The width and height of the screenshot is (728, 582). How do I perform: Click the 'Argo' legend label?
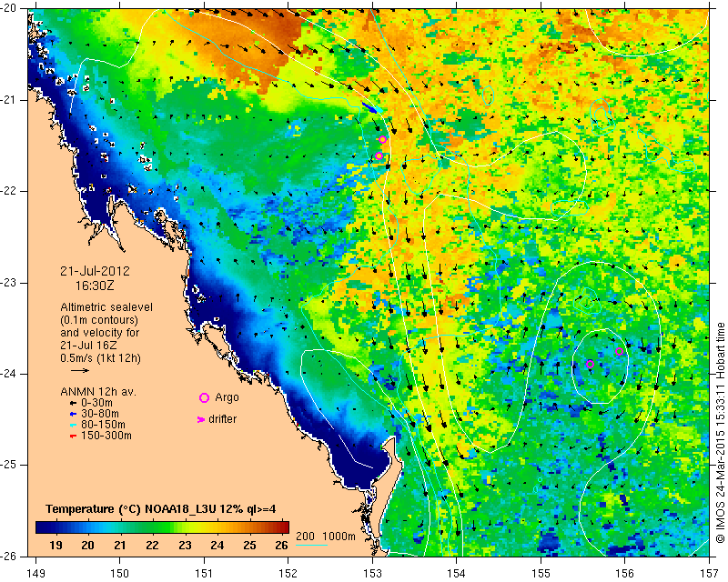click(227, 397)
